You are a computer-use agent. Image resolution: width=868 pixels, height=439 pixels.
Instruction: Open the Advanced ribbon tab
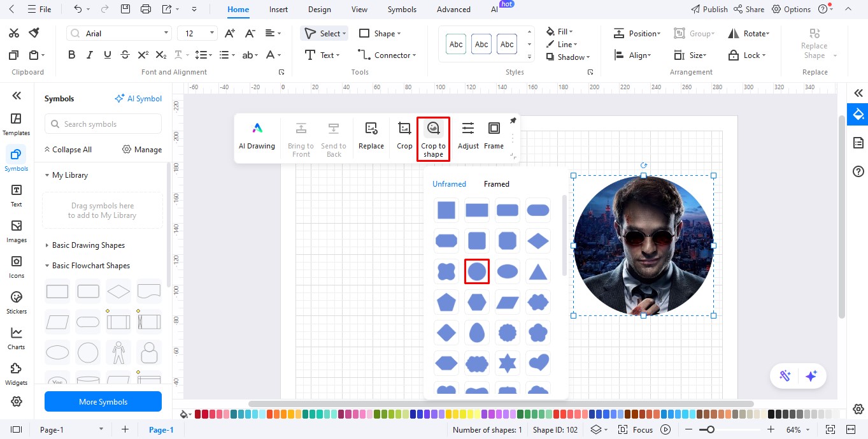click(453, 10)
